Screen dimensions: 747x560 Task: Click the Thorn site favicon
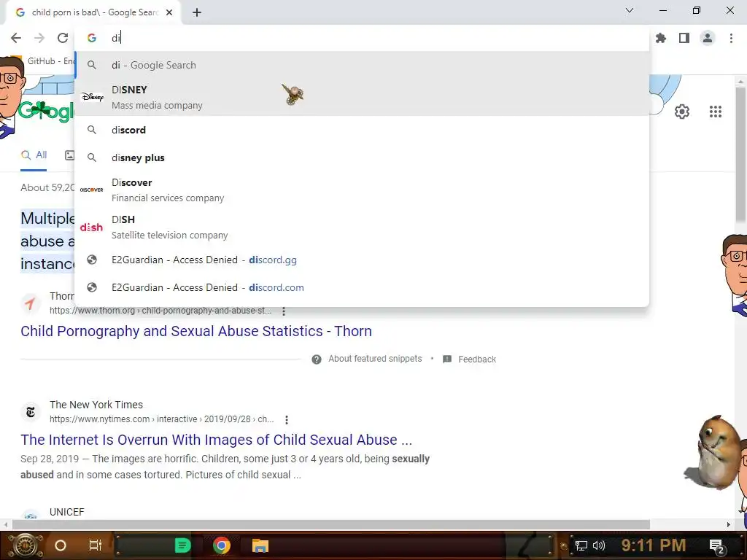coord(31,303)
